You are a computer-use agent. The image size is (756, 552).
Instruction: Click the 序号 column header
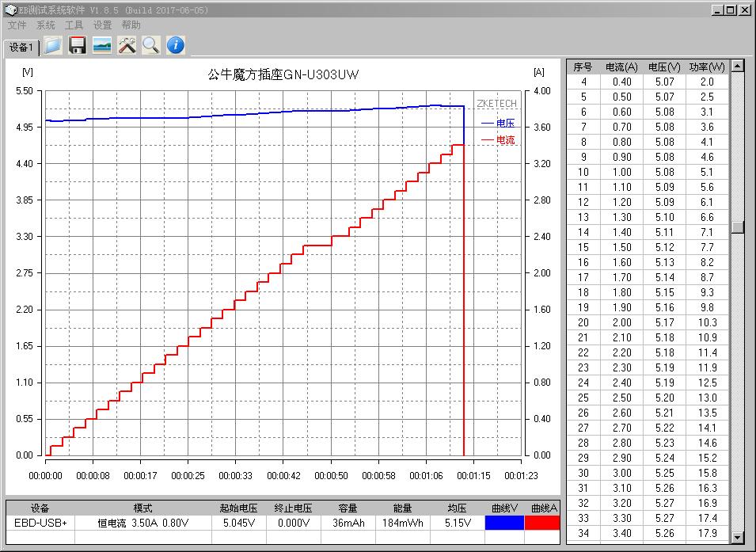(583, 67)
